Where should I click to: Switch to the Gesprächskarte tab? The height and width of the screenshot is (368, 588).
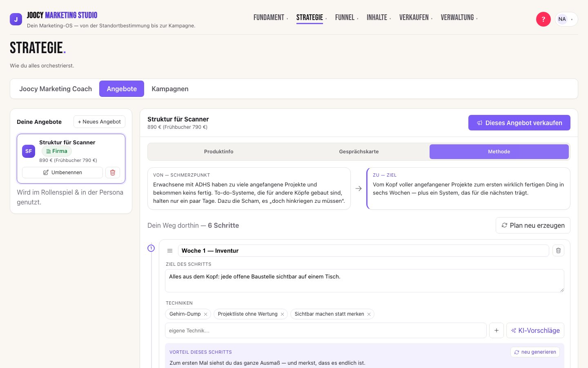pyautogui.click(x=359, y=152)
